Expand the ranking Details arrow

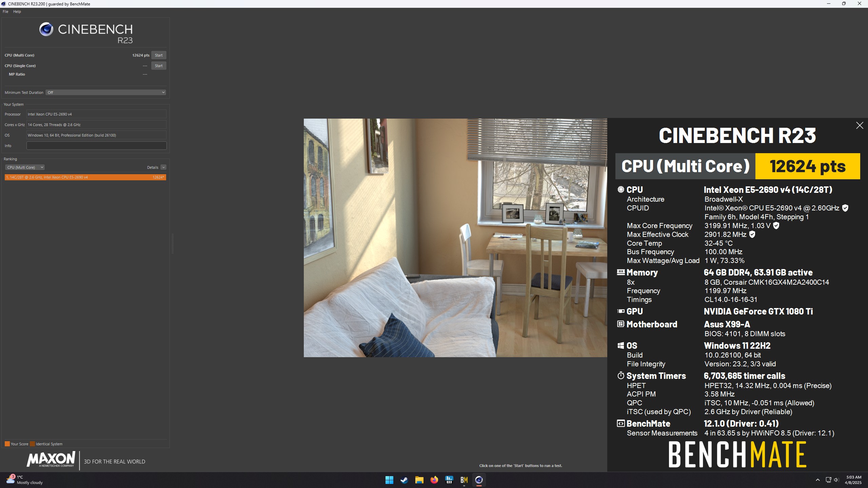pos(163,167)
